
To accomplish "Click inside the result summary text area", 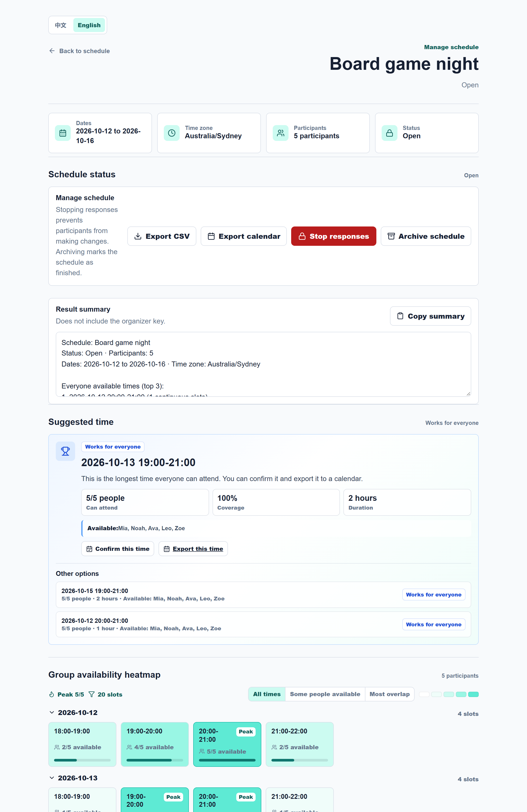I will (x=263, y=364).
